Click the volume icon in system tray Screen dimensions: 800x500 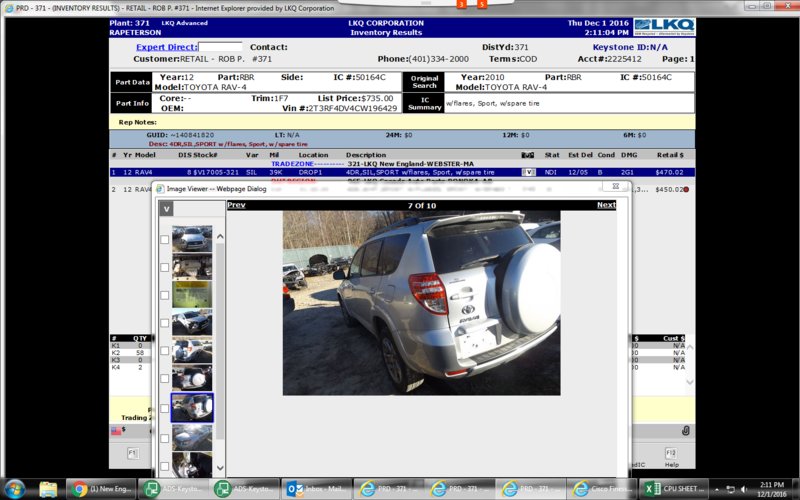[744, 489]
